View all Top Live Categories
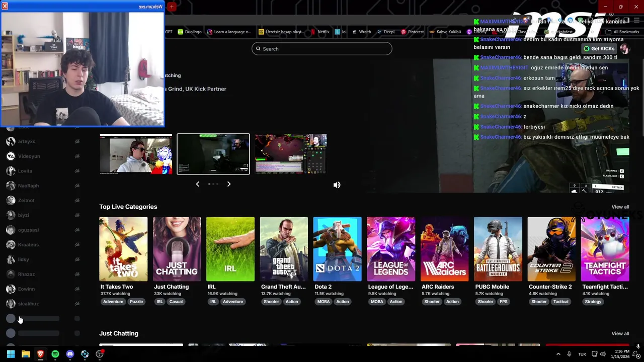The width and height of the screenshot is (644, 362). pyautogui.click(x=620, y=207)
